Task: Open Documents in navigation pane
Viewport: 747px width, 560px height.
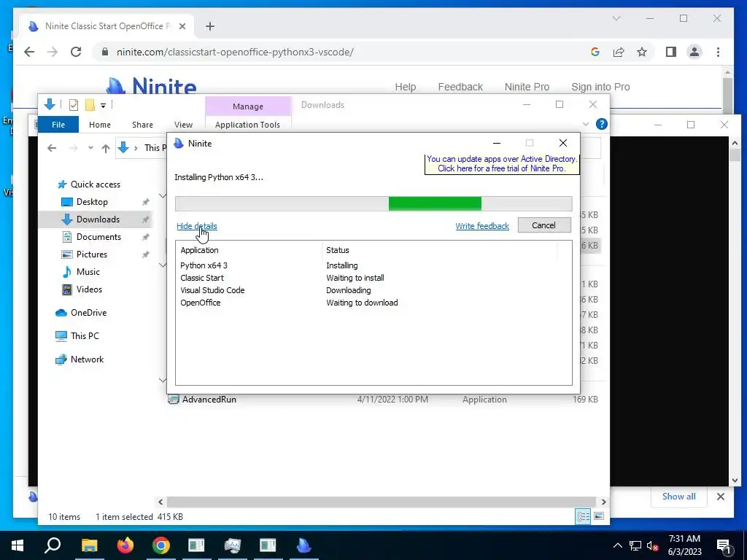Action: click(x=98, y=237)
